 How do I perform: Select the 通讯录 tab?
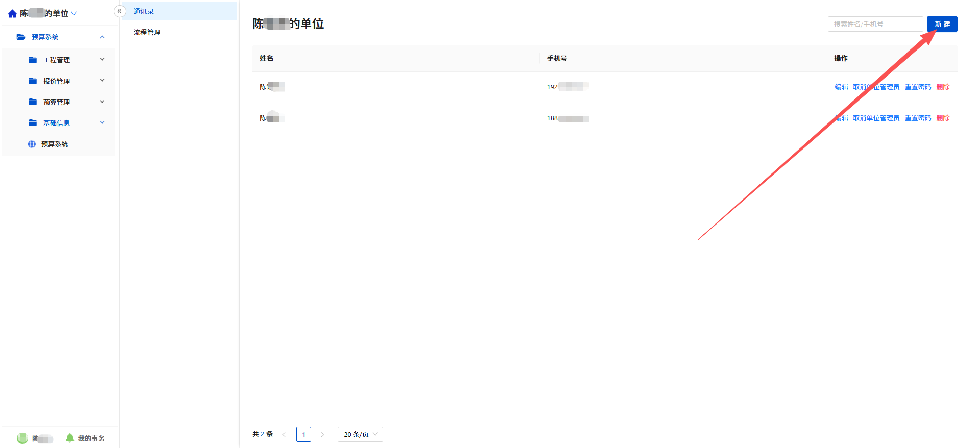point(180,11)
